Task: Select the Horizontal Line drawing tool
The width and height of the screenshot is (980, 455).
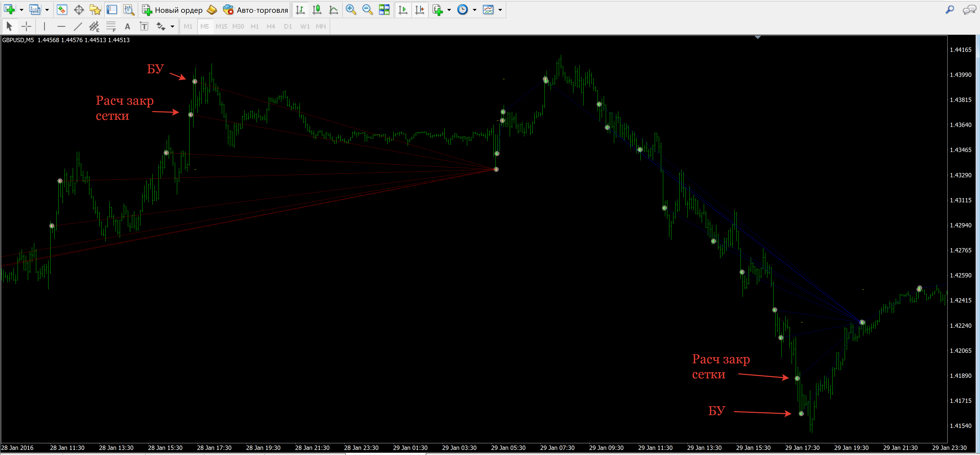Action: coord(61,26)
